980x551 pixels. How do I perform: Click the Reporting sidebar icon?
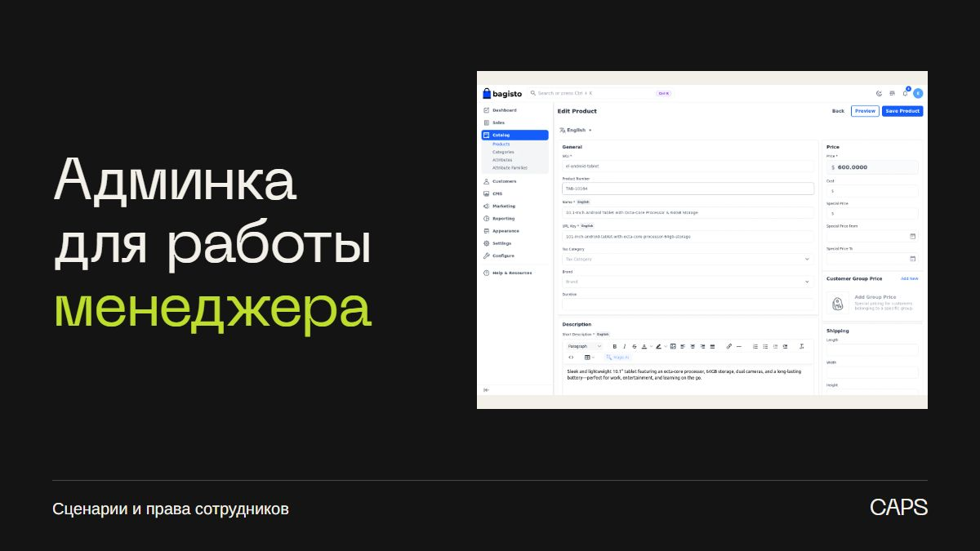[486, 219]
